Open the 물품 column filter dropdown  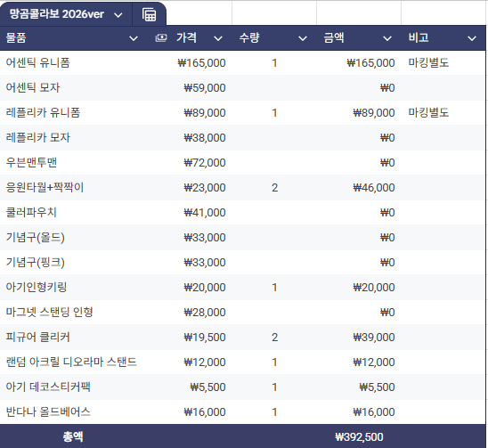click(134, 38)
